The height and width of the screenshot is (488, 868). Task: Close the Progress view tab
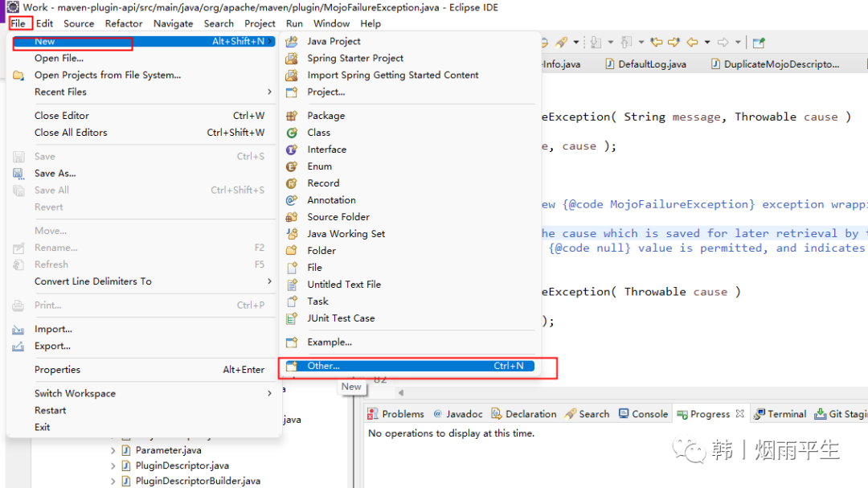739,414
